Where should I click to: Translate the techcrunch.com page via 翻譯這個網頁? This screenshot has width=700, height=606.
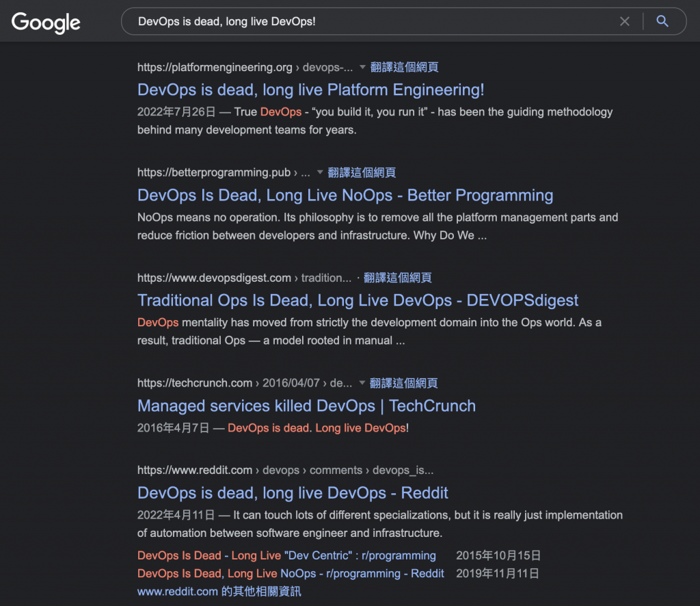(403, 383)
